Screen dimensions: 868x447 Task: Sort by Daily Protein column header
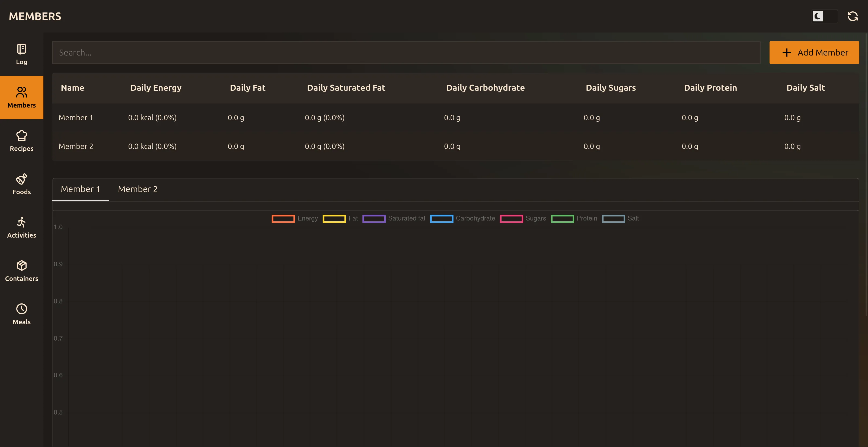coord(710,88)
